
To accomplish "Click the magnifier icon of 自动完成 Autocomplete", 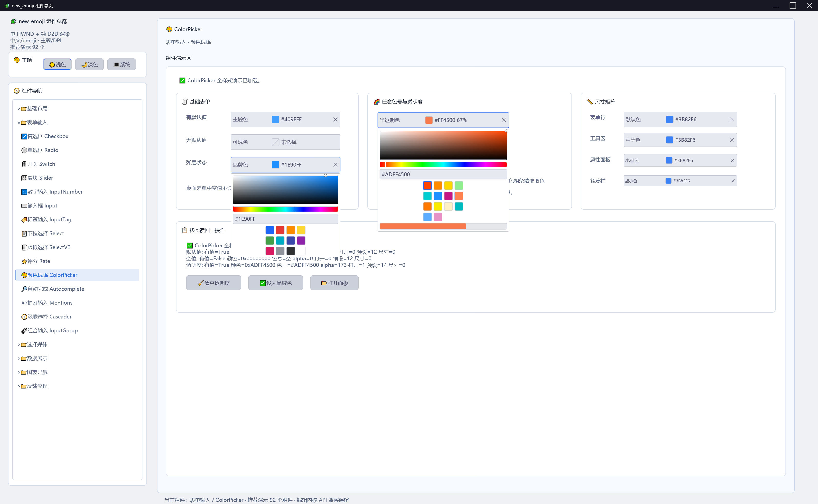I will [x=24, y=289].
